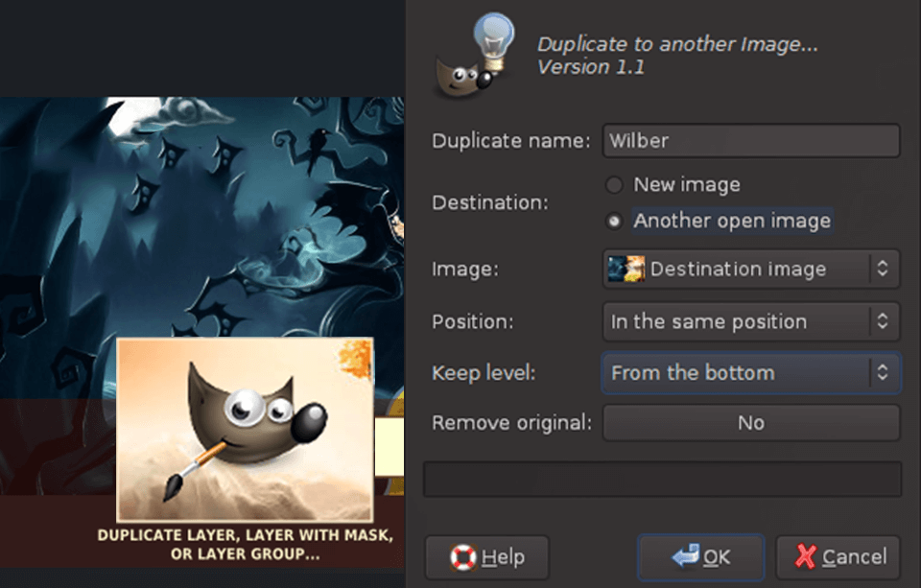Screen dimensions: 921x588
Task: Edit the Duplicate name field showing Wilber
Action: pyautogui.click(x=751, y=140)
